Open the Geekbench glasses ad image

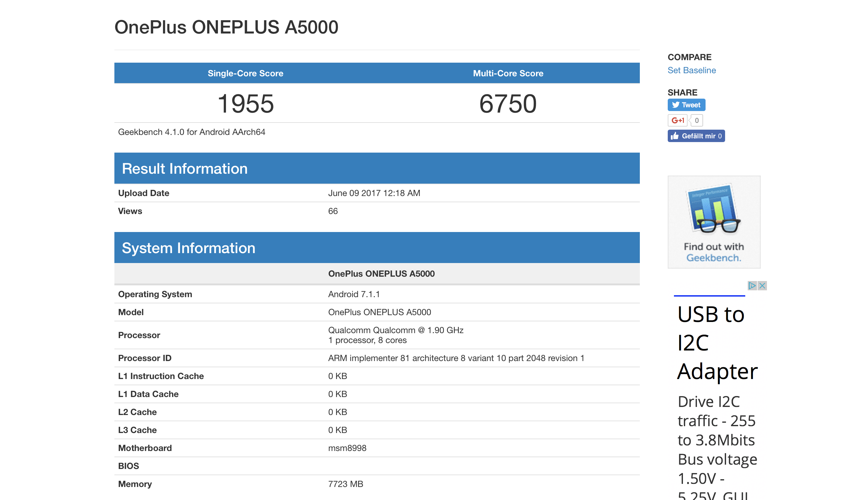click(x=714, y=222)
